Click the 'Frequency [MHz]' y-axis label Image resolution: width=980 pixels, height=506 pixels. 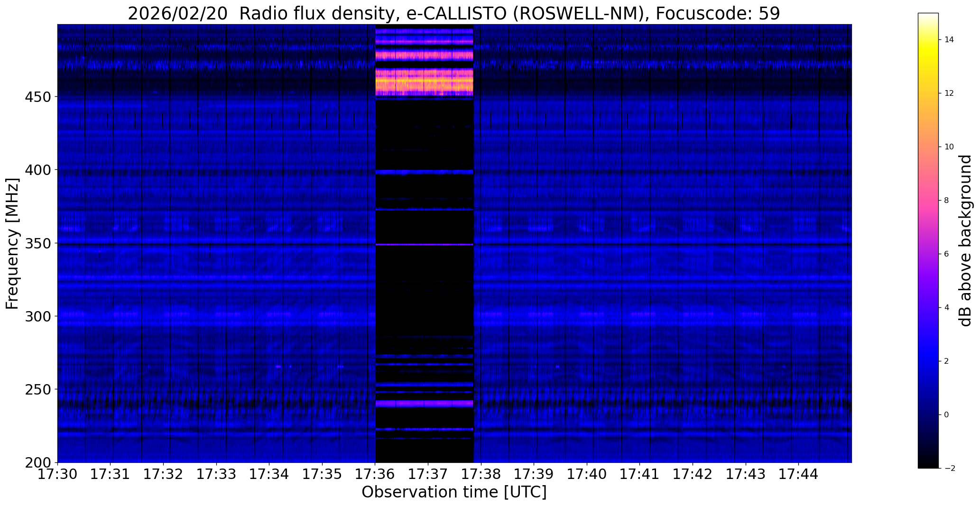(x=12, y=243)
